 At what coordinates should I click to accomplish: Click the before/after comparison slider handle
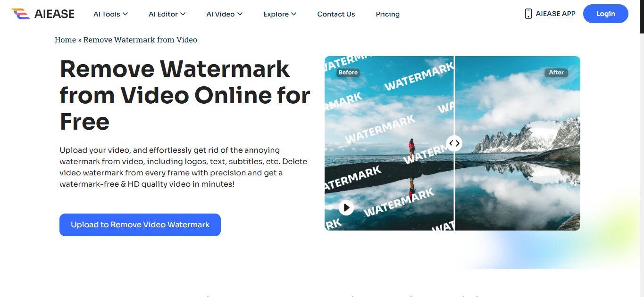[454, 143]
